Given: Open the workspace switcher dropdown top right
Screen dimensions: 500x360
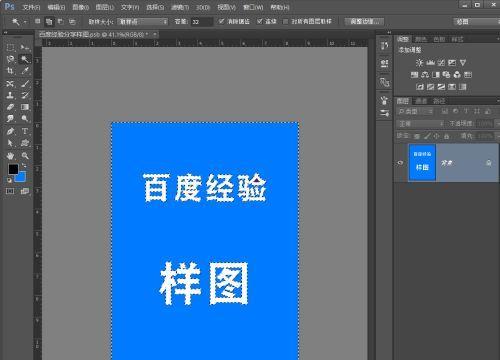Looking at the screenshot, I should coord(476,22).
